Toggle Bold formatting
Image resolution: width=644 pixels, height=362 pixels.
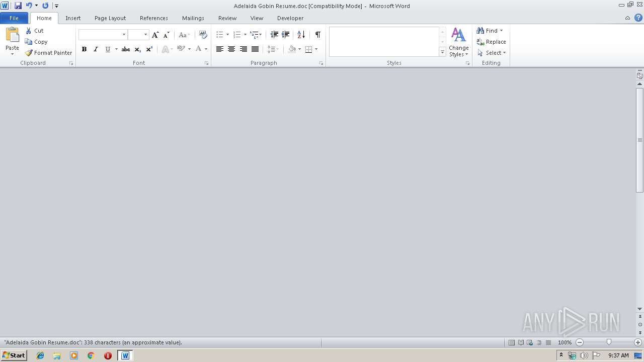tap(84, 49)
